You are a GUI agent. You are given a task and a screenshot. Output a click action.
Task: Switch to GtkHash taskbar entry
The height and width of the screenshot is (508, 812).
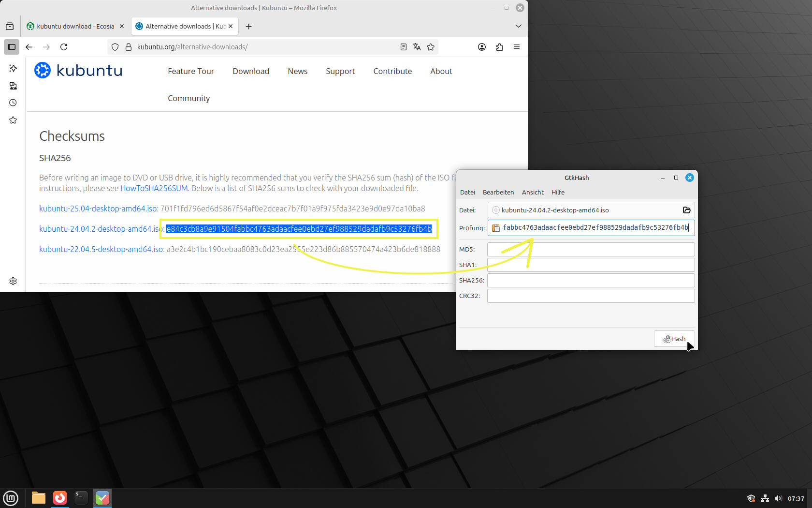click(102, 498)
